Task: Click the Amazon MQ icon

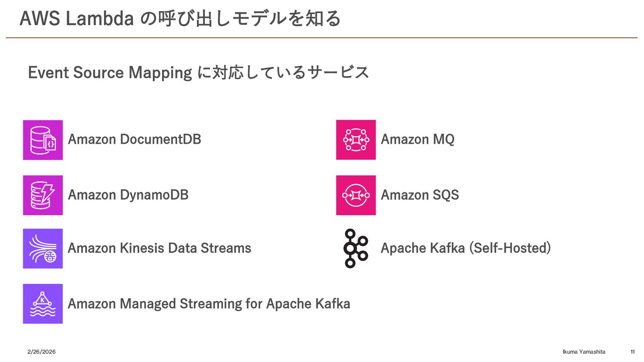Action: (x=356, y=140)
